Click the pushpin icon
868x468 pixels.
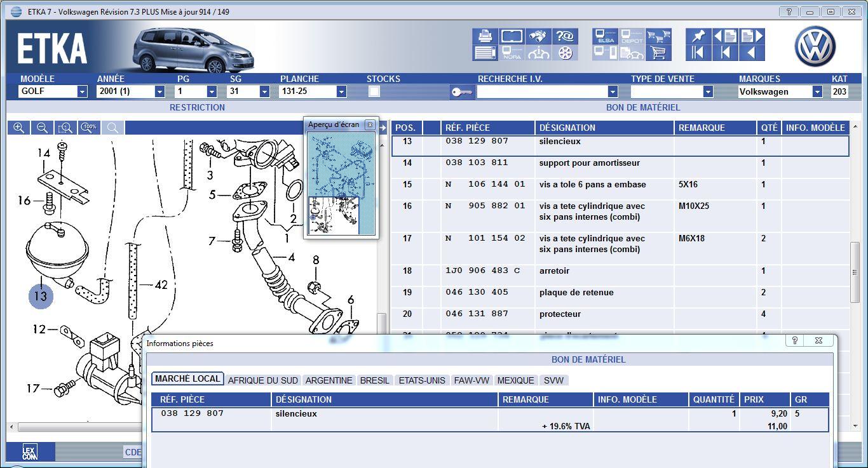698,36
